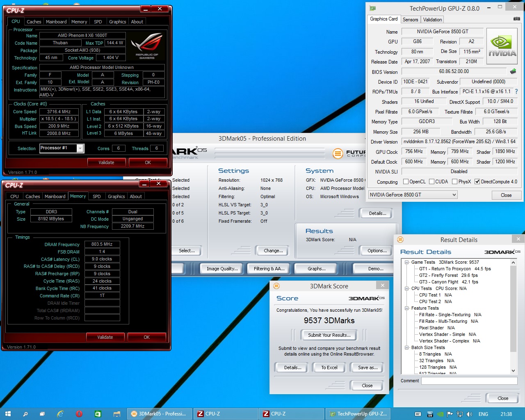Screen dimensions: 525x420
Task: Click the touch keyboard tray icon
Action: (x=418, y=414)
